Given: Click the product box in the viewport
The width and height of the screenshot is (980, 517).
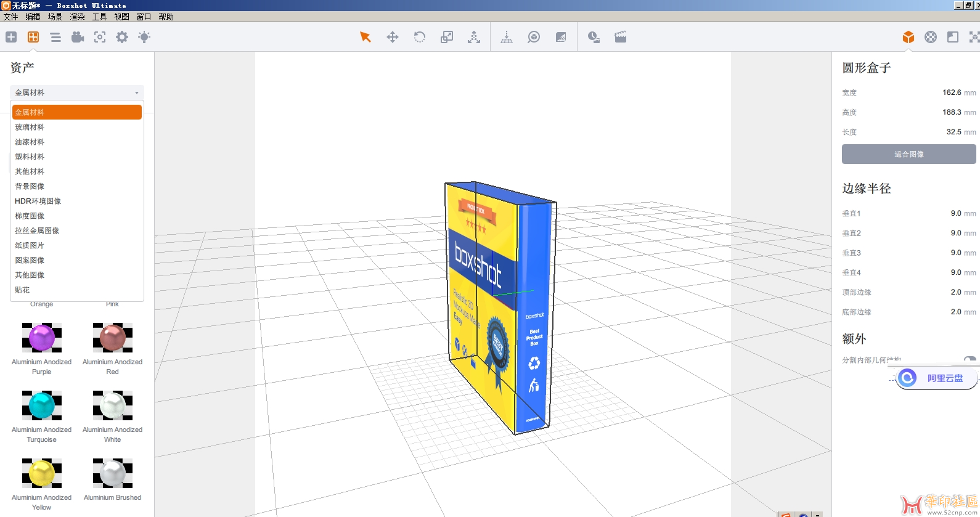Looking at the screenshot, I should (499, 308).
